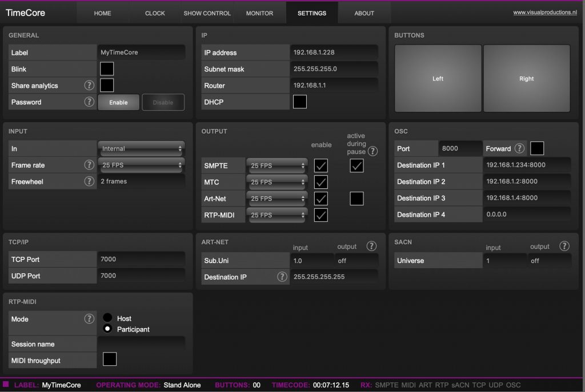585x392 pixels.
Task: Edit the Freewheel frames field
Action: tap(142, 181)
